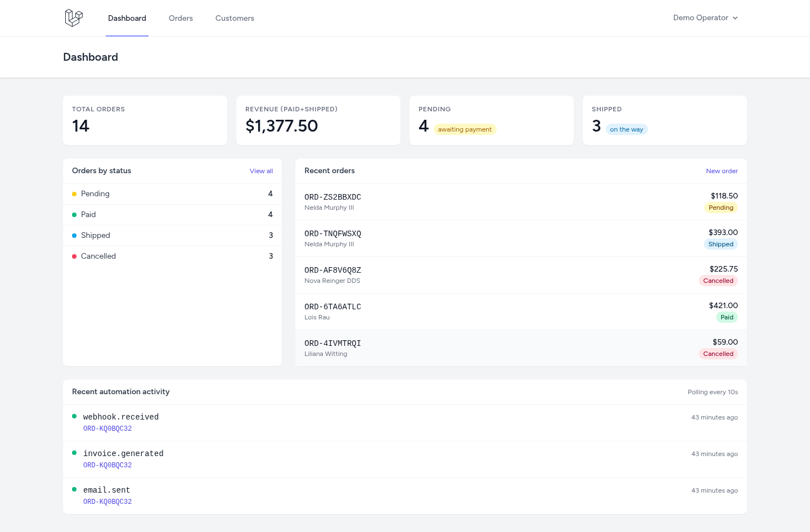Click the red Cancelled status dot

tap(74, 256)
